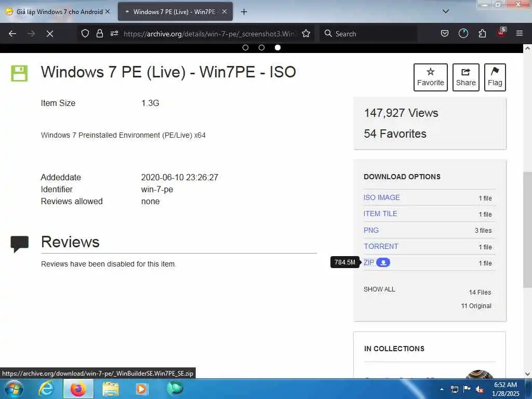Click the win-7-pe identifier value
Screen dimensions: 532x399
pyautogui.click(x=157, y=189)
